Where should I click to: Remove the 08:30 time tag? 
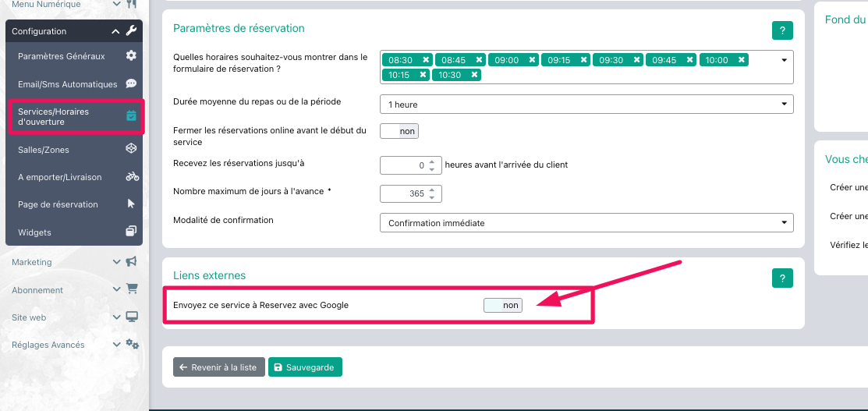click(x=426, y=60)
